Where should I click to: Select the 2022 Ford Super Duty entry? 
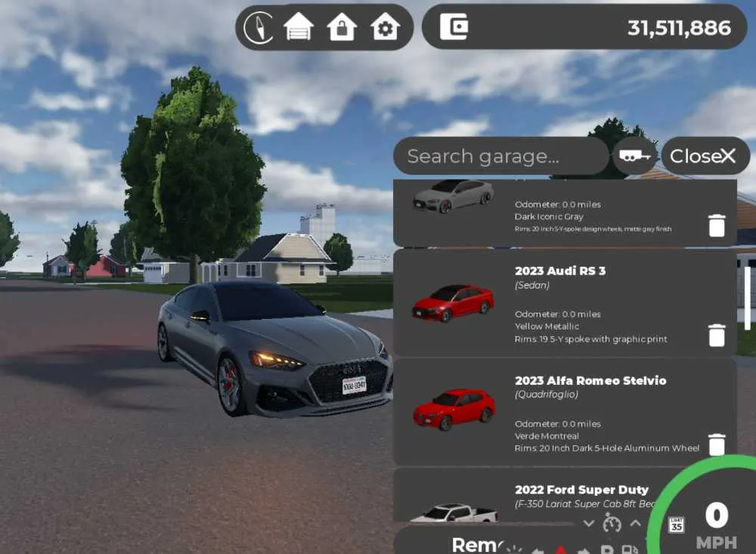531,495
